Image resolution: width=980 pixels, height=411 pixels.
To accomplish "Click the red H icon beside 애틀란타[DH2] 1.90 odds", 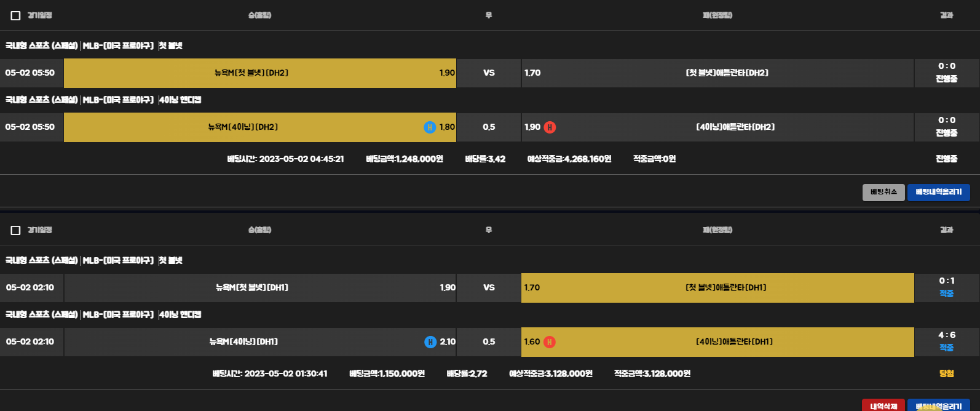I will click(x=550, y=127).
